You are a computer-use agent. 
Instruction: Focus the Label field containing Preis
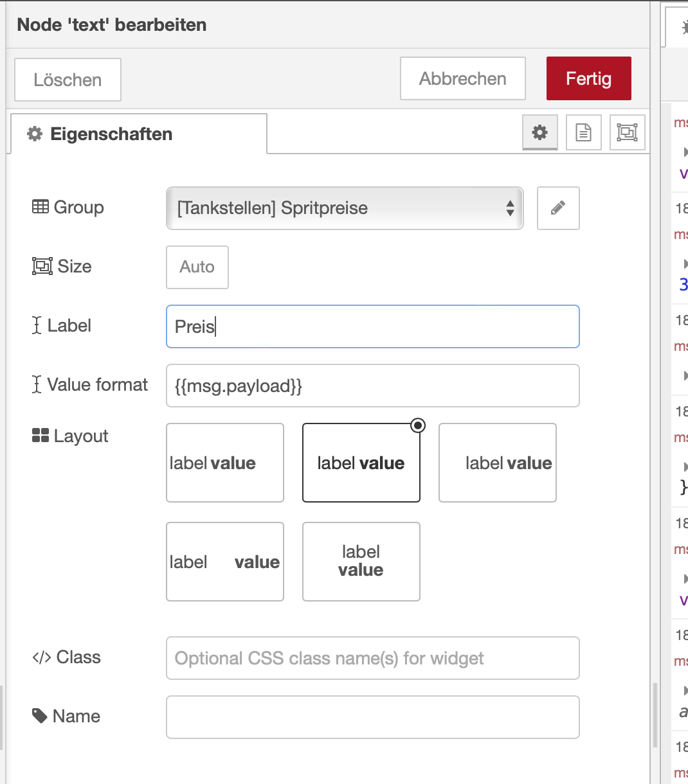pyautogui.click(x=372, y=326)
